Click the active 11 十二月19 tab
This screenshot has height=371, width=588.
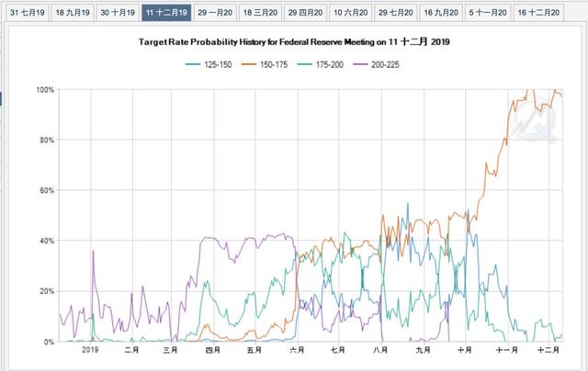pos(167,13)
